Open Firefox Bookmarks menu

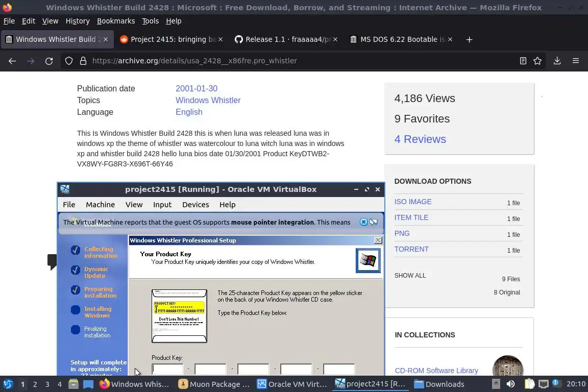pyautogui.click(x=116, y=21)
